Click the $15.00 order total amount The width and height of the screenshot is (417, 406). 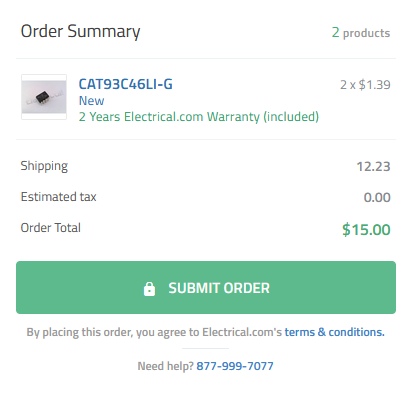[x=366, y=230]
